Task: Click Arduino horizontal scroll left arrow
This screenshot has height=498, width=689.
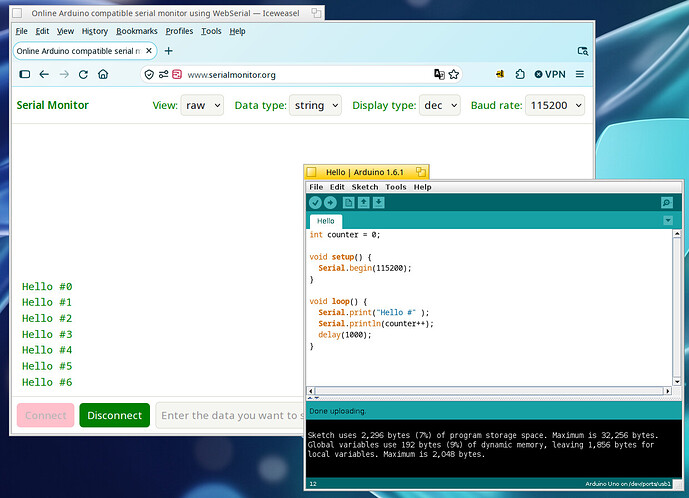Action: (x=311, y=391)
